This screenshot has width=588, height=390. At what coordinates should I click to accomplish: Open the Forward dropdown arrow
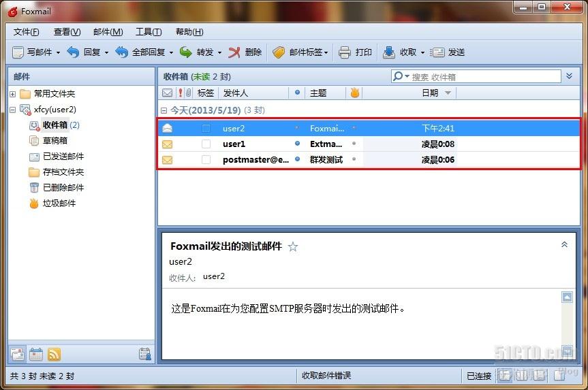click(220, 52)
